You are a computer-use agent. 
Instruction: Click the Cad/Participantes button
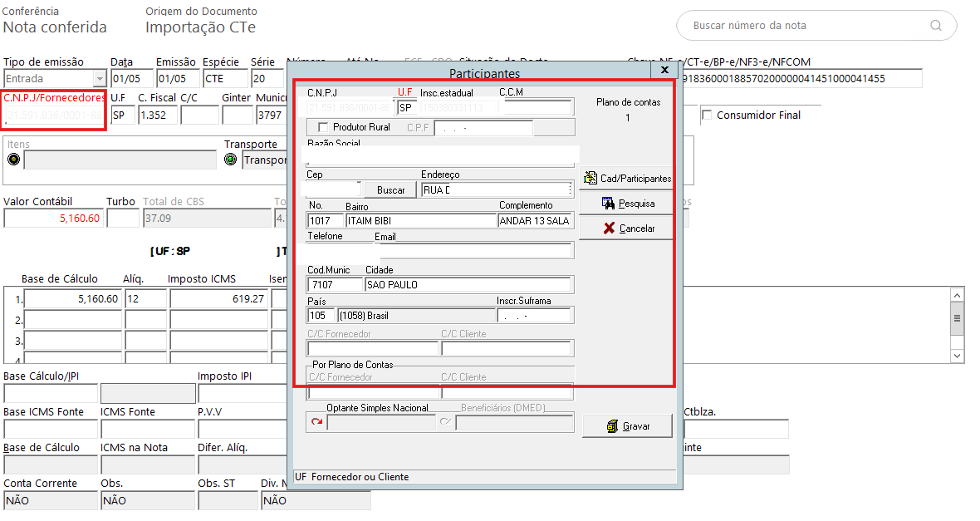click(x=626, y=179)
